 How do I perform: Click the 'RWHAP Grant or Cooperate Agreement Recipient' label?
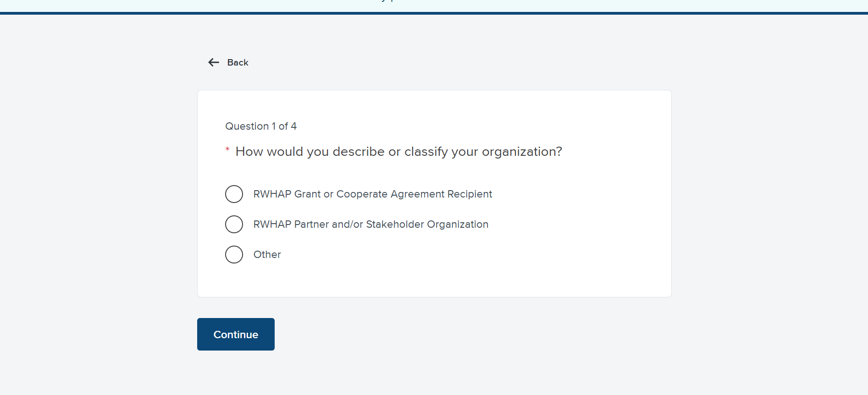pos(372,194)
